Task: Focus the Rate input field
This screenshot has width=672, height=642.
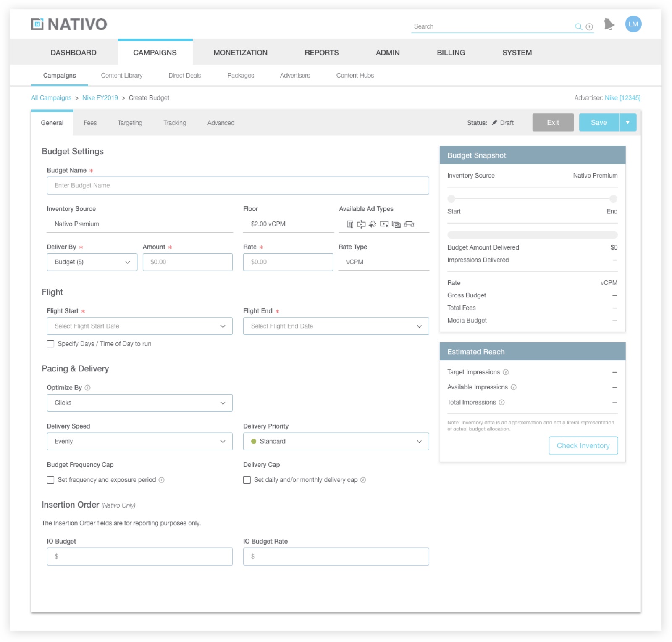Action: (288, 262)
